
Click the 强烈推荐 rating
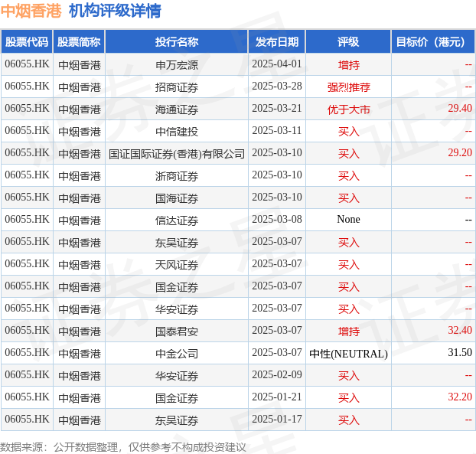tap(348, 87)
